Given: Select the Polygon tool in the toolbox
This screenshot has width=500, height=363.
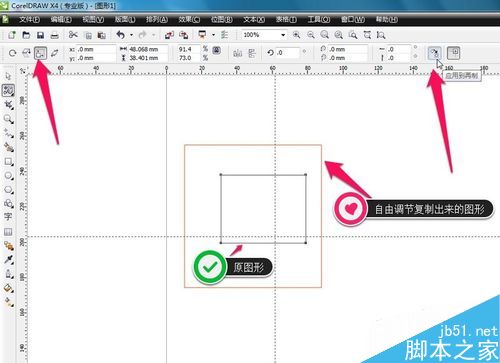Looking at the screenshot, I should (8, 190).
